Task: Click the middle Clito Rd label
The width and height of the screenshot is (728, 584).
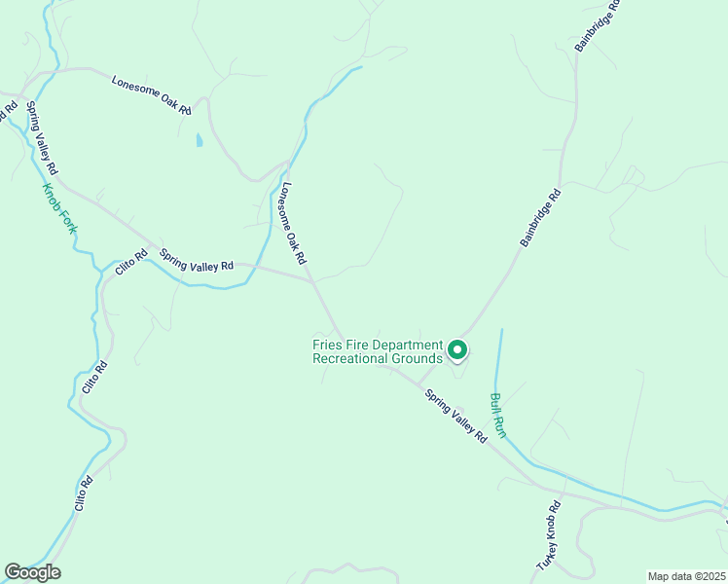Action: [x=94, y=377]
